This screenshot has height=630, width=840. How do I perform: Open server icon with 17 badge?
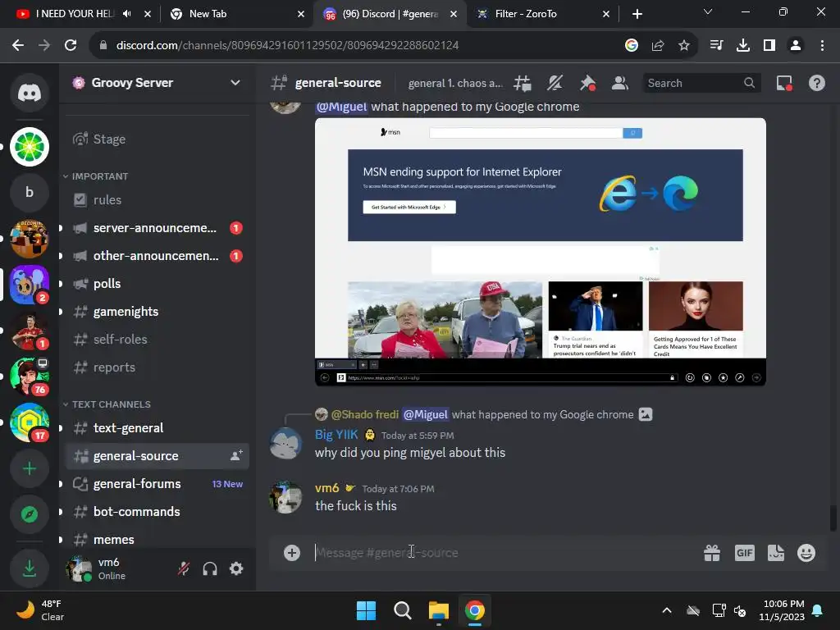[x=30, y=422]
